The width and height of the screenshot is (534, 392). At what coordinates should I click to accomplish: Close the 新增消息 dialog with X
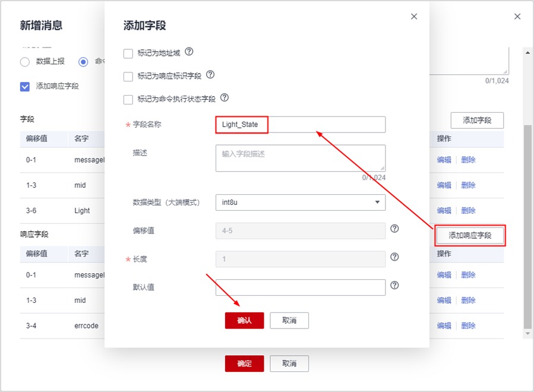pos(517,17)
